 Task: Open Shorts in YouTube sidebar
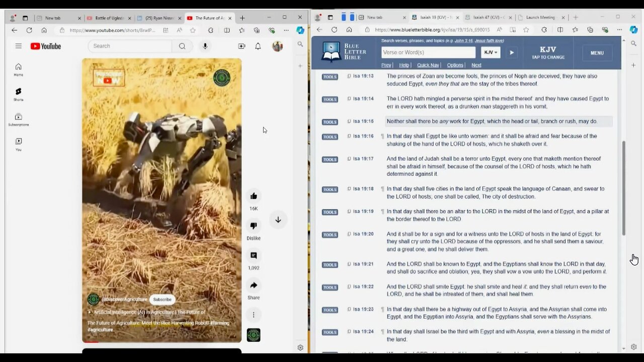click(18, 94)
